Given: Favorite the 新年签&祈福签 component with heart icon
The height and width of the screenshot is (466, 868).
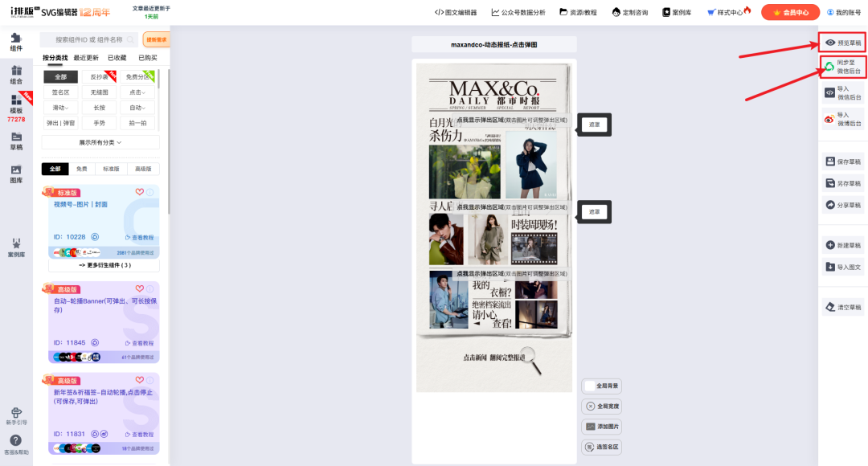Looking at the screenshot, I should (x=140, y=380).
